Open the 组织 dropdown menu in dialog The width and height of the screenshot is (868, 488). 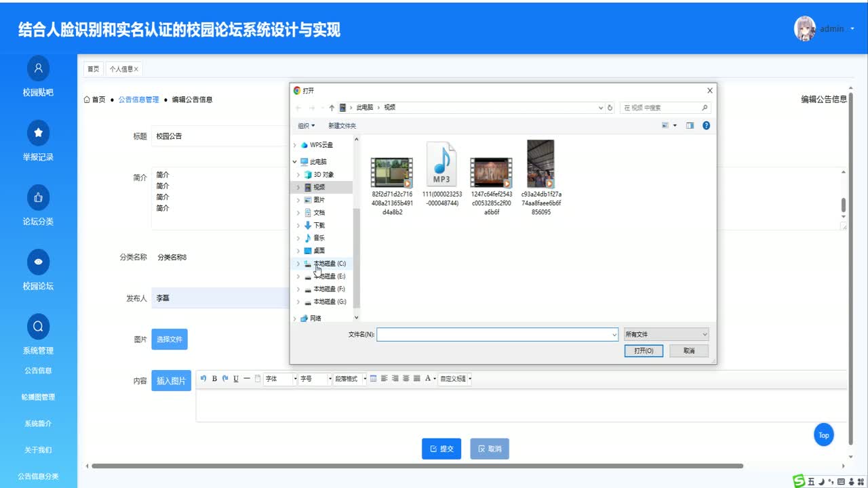tap(307, 125)
